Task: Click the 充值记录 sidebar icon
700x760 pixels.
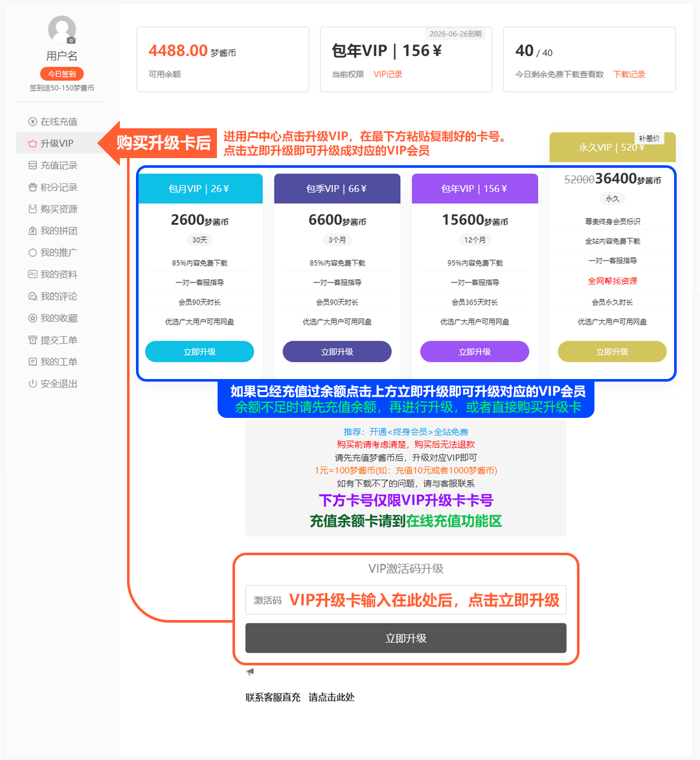Action: pos(32,165)
